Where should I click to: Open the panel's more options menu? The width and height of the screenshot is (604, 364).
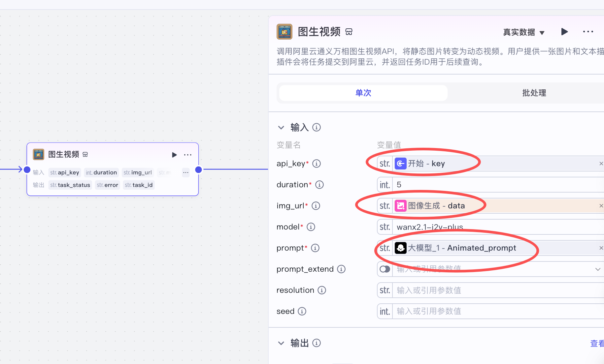pyautogui.click(x=588, y=32)
